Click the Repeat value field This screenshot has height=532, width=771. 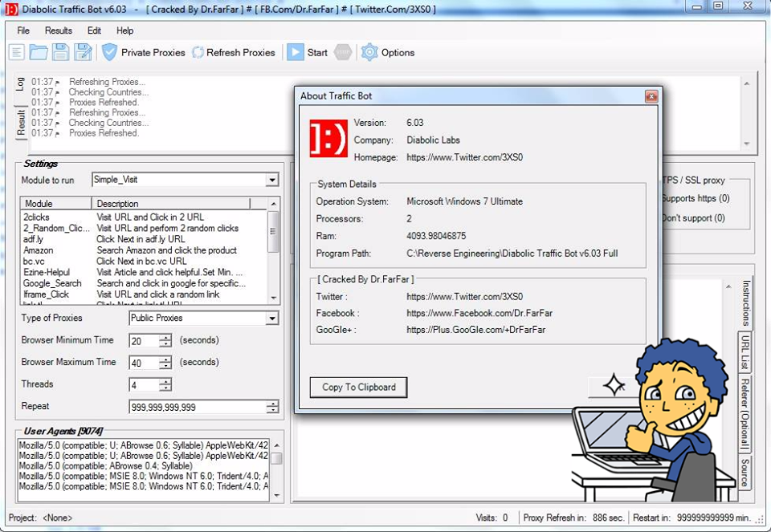click(198, 407)
